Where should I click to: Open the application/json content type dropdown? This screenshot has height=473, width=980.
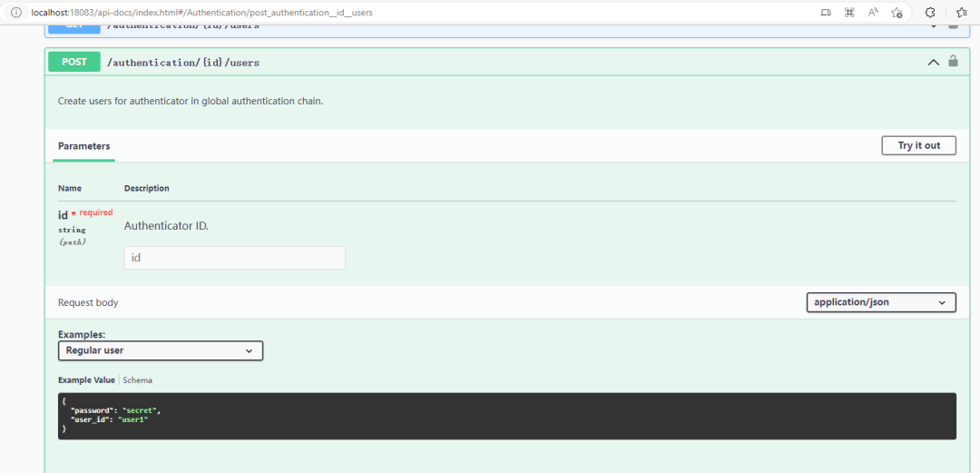tap(880, 302)
